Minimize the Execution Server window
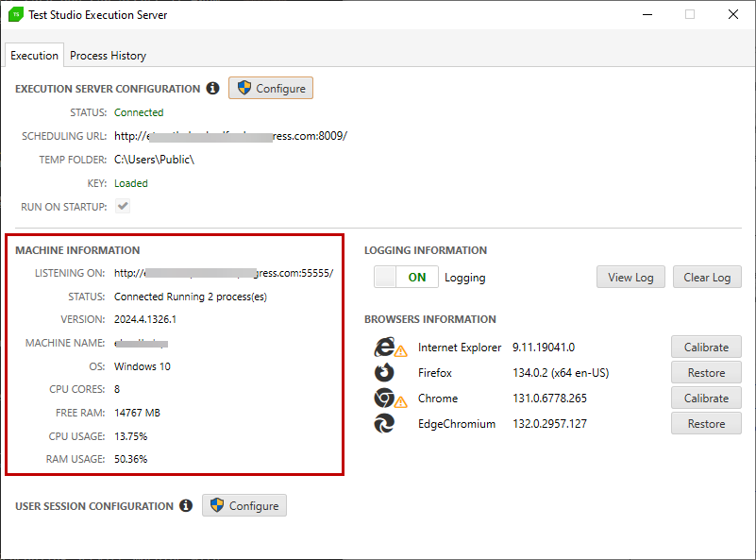Image resolution: width=756 pixels, height=560 pixels. pyautogui.click(x=647, y=14)
